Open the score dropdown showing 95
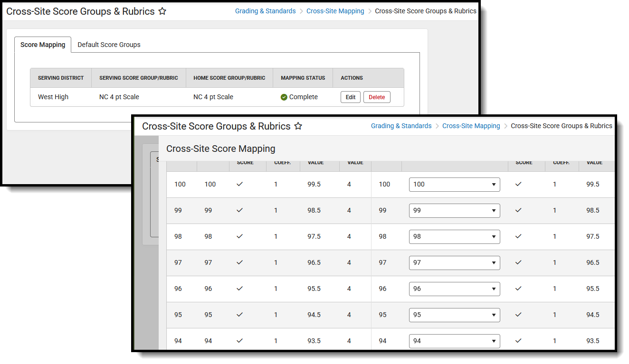 point(454,315)
